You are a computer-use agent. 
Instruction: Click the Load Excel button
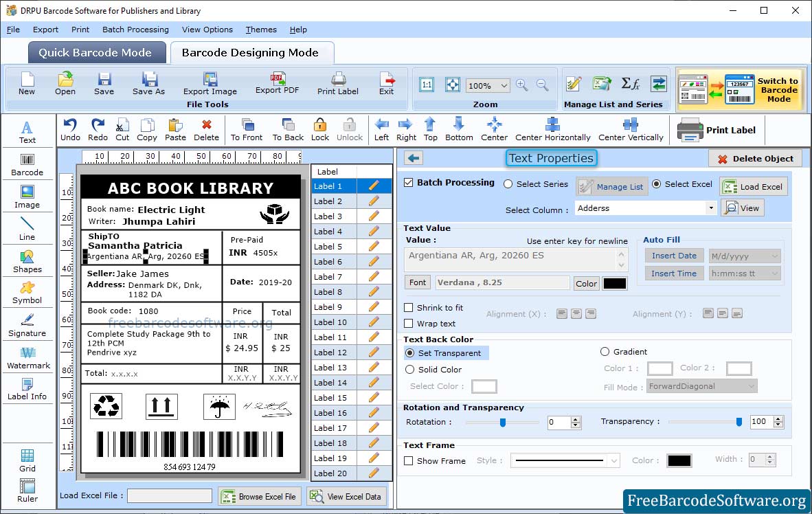coord(754,186)
